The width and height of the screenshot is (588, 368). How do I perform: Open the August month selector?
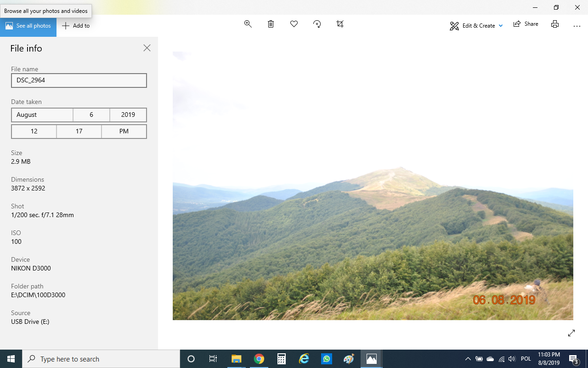coord(42,115)
